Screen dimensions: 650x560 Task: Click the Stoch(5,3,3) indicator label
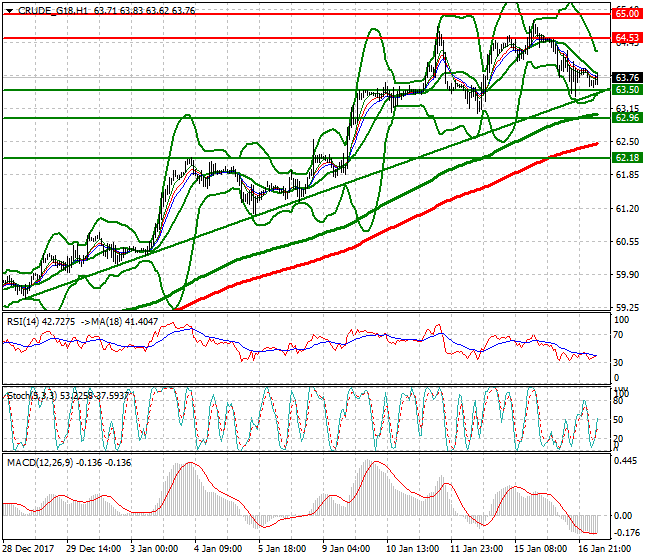click(x=33, y=395)
